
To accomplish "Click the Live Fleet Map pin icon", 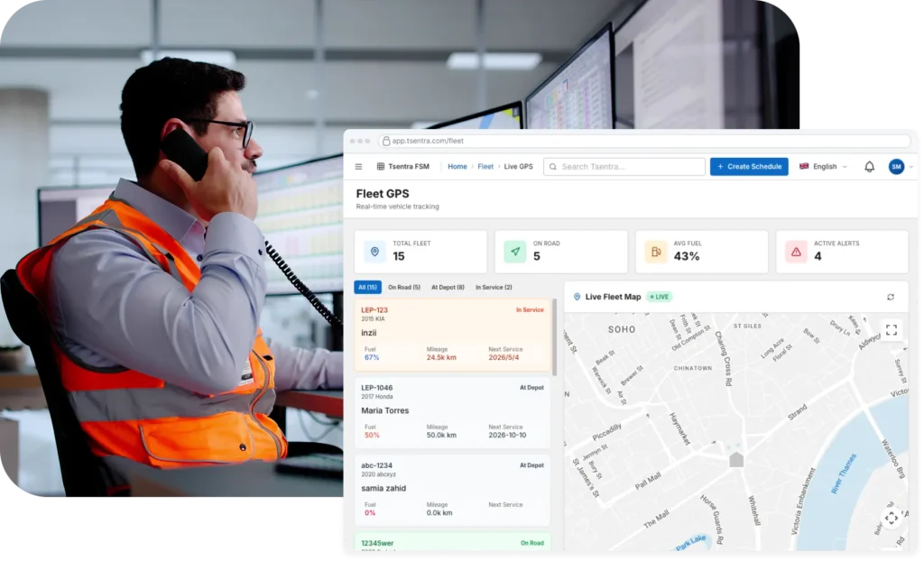I will click(x=577, y=297).
